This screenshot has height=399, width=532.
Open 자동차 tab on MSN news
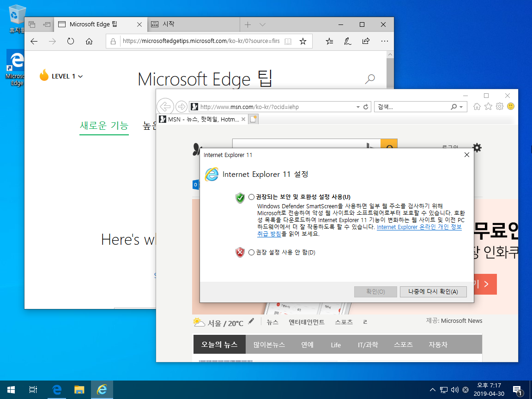[438, 345]
